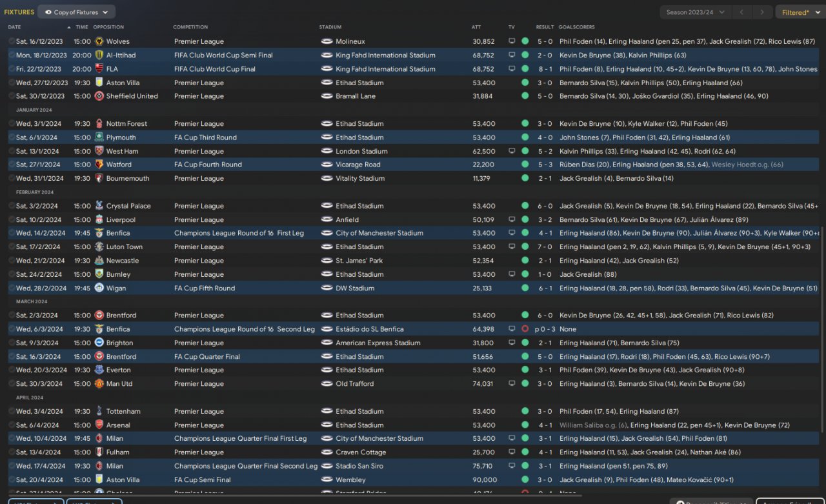The image size is (826, 504).
Task: Sort fixtures by the Competition column
Action: click(x=190, y=27)
